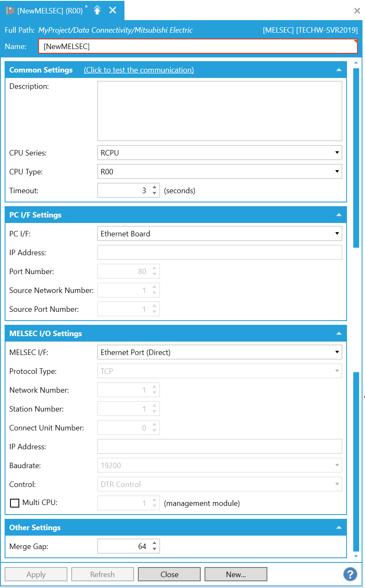Click the Name input field

click(x=198, y=46)
